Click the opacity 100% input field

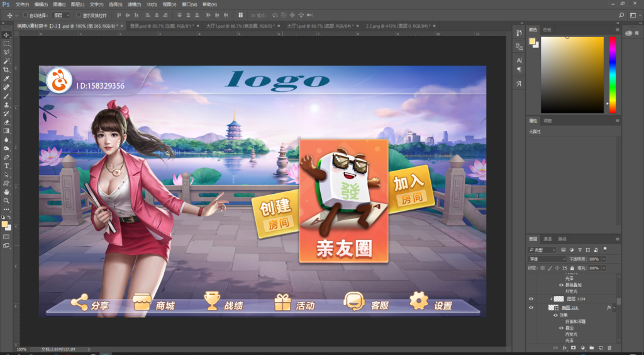coord(594,259)
